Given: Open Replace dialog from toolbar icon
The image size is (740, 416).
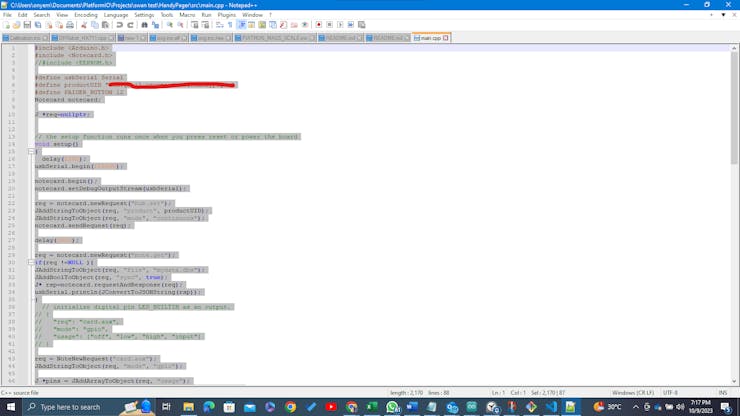Looking at the screenshot, I should click(x=155, y=25).
